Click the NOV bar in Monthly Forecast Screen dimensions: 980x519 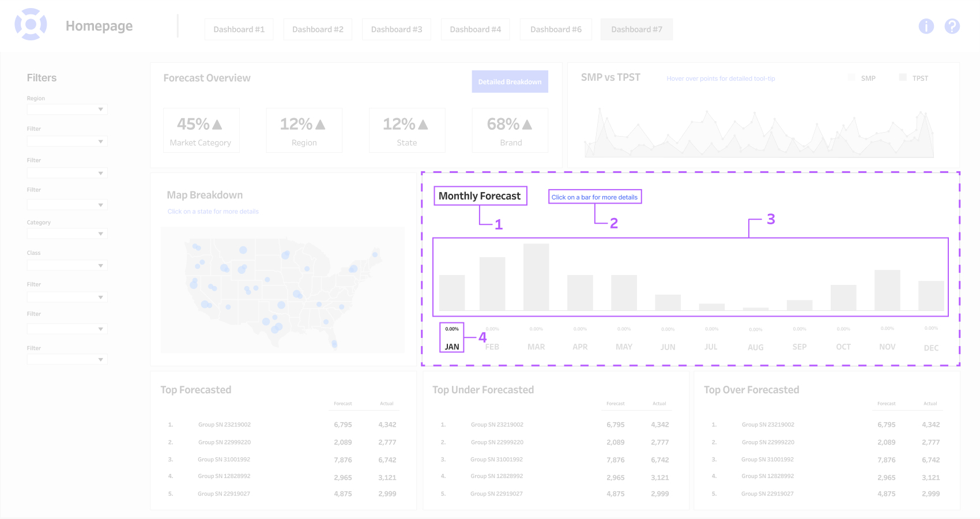point(887,290)
